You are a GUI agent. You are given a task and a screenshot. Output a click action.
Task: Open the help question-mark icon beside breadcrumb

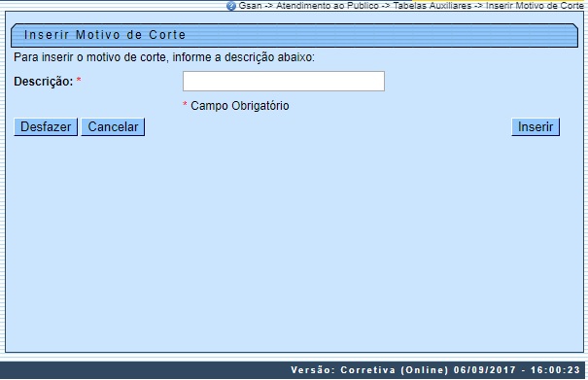[231, 6]
